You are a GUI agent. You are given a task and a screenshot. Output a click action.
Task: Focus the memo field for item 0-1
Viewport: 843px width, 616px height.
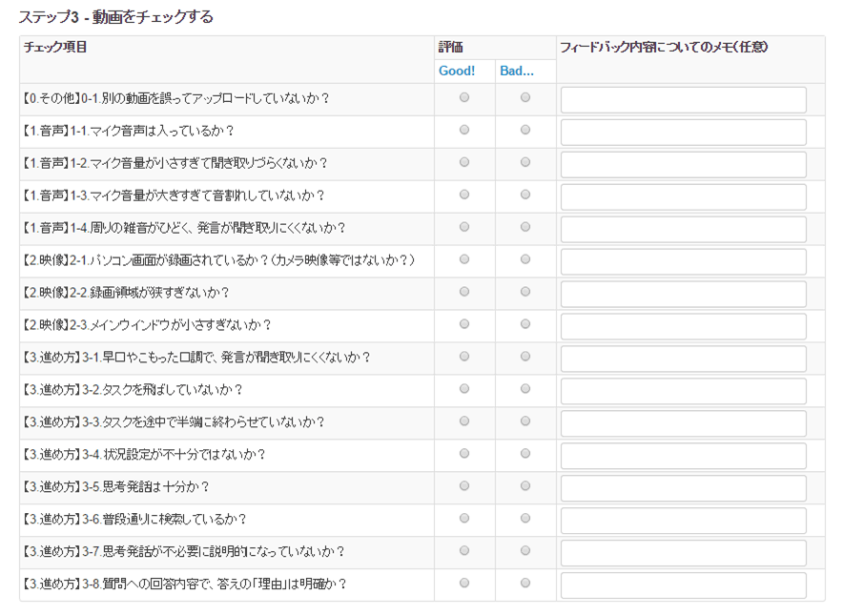coord(683,100)
